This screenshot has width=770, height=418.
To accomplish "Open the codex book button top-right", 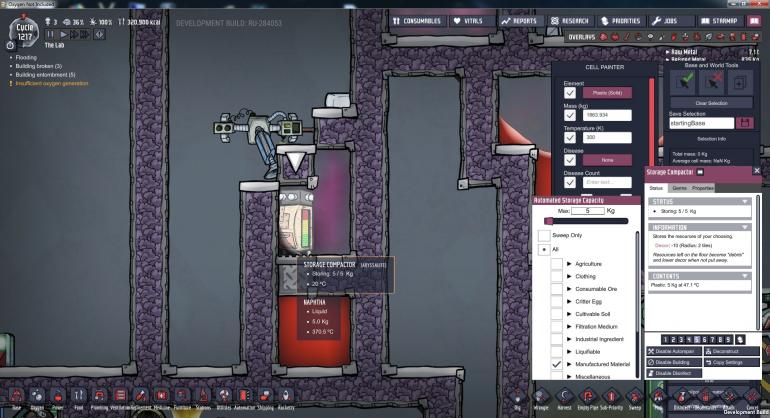I will pos(754,21).
